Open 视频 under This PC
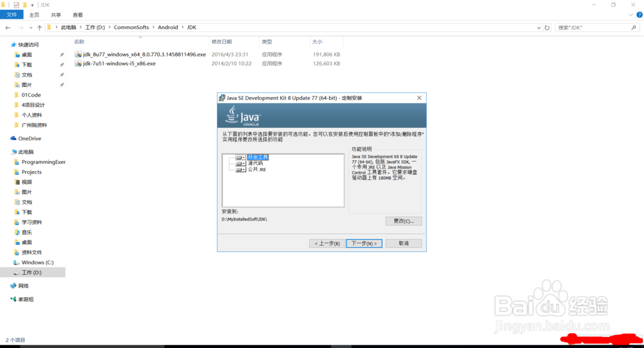The width and height of the screenshot is (644, 348). coord(26,182)
